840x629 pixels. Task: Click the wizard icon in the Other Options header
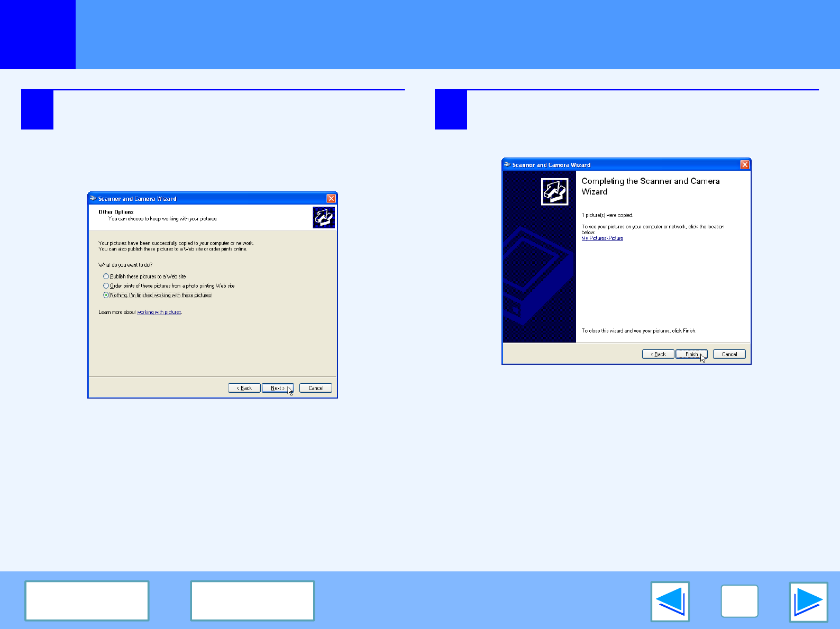pyautogui.click(x=323, y=217)
